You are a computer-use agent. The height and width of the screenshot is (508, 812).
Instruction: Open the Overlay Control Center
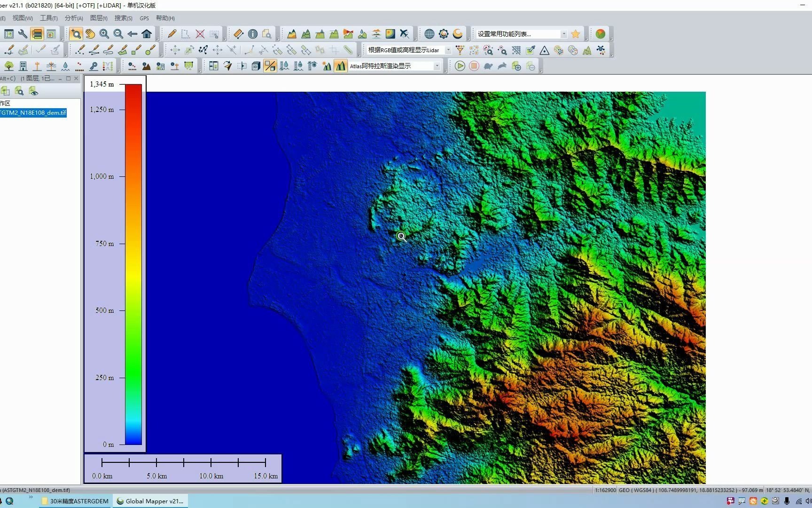(x=37, y=34)
